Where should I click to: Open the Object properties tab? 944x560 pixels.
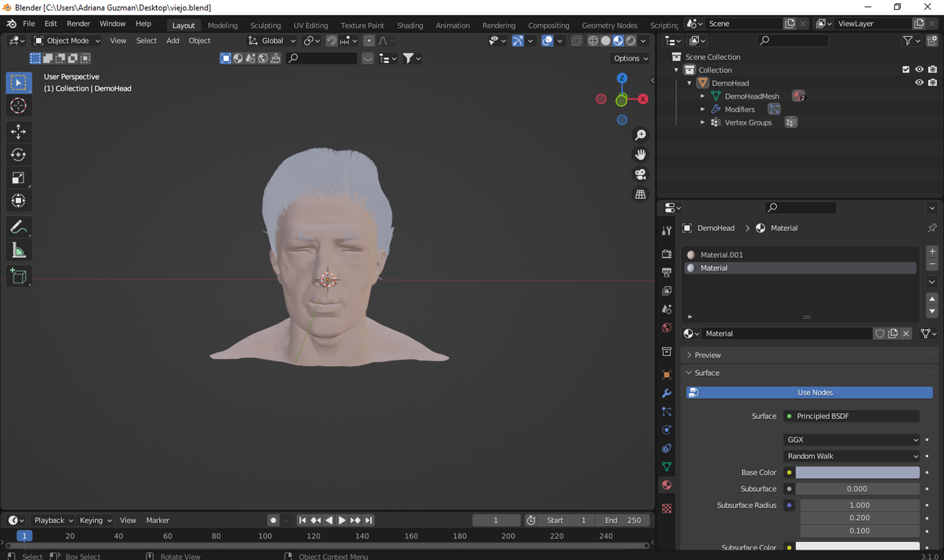pos(667,375)
